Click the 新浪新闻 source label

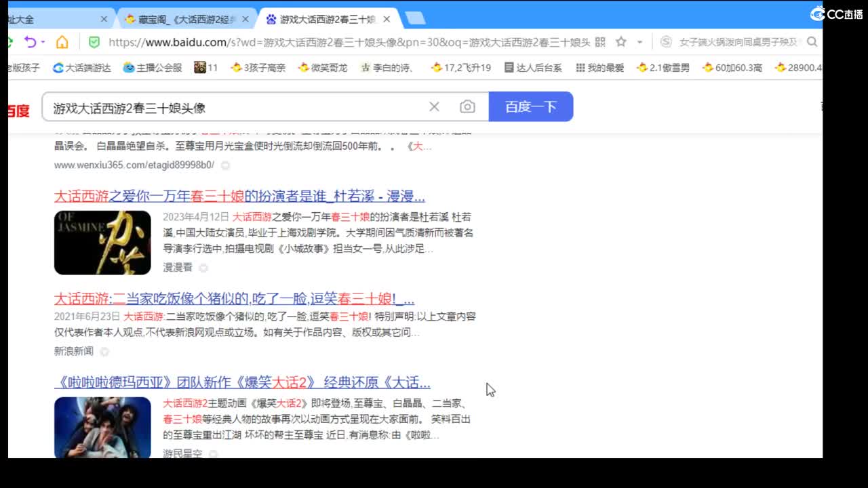click(74, 351)
